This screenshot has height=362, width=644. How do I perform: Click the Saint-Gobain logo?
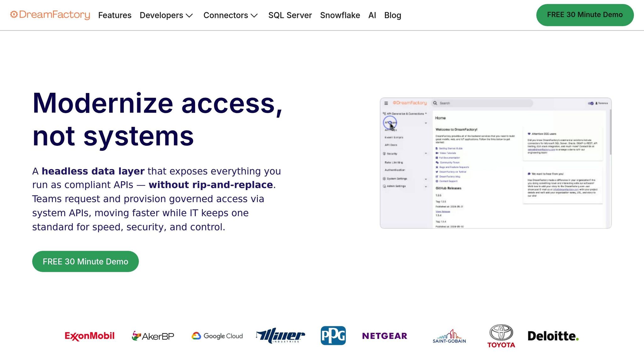pos(449,336)
